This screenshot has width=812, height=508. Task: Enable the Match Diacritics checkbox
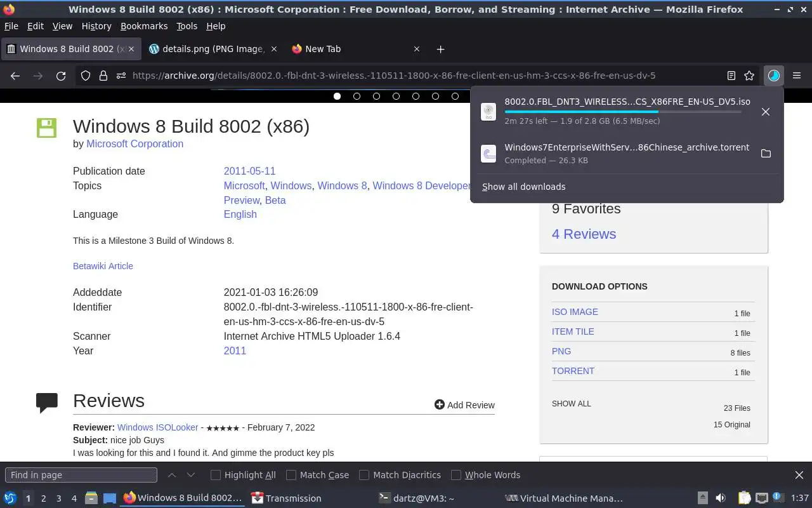click(364, 475)
